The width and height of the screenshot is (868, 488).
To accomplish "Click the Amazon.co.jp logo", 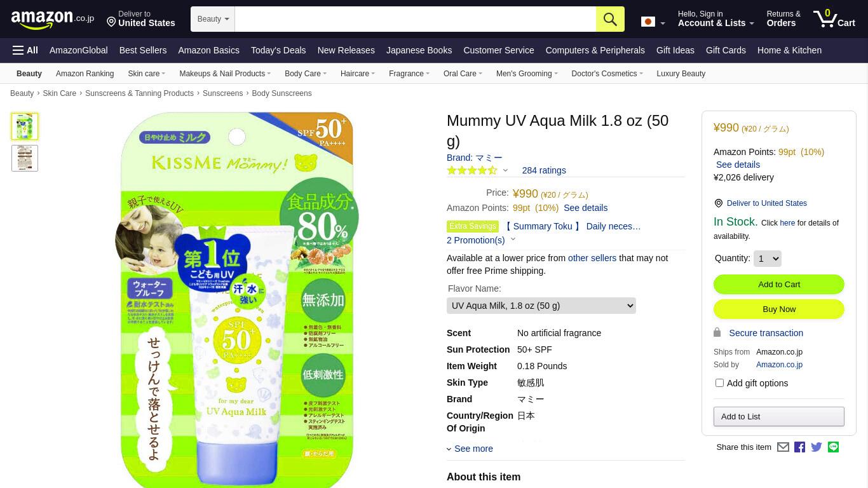I will point(52,19).
